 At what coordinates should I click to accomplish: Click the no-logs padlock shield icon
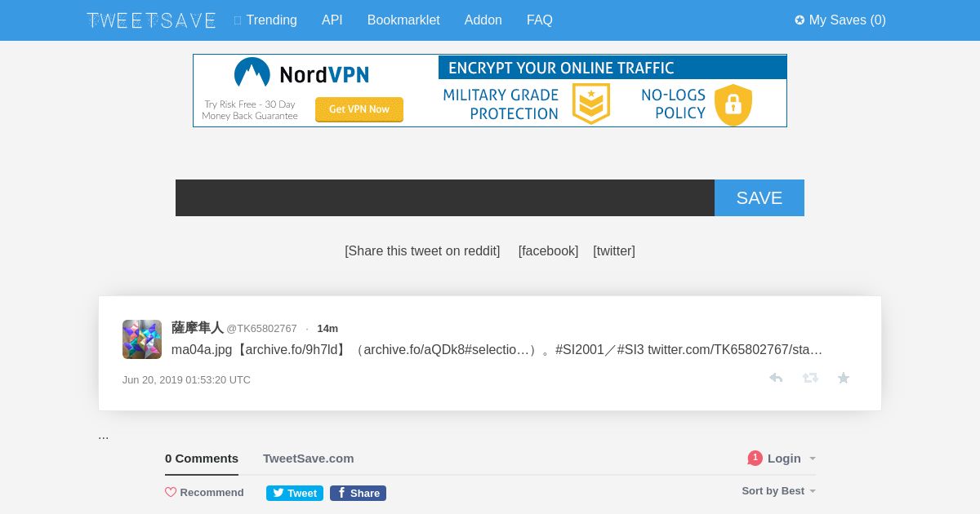[x=733, y=104]
